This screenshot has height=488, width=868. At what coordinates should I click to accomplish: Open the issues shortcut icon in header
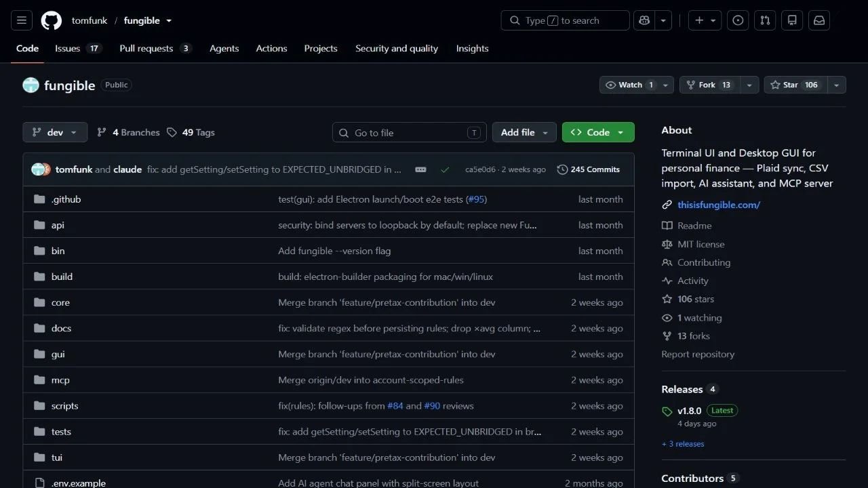(x=738, y=20)
